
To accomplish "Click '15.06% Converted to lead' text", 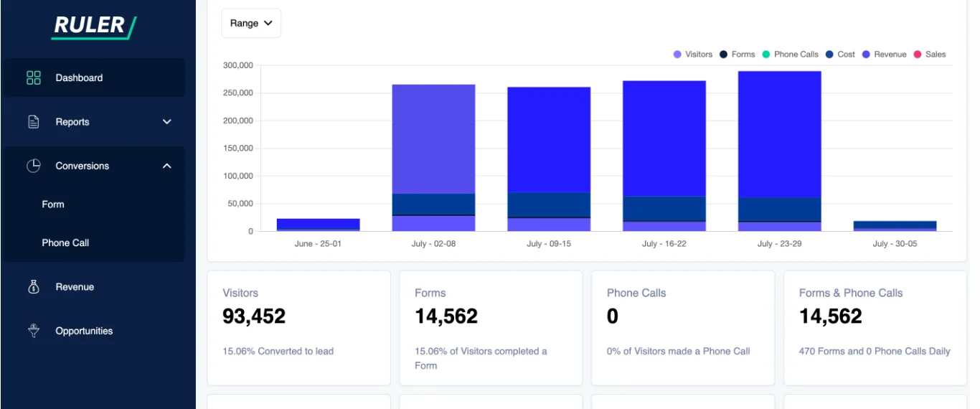I will [278, 352].
